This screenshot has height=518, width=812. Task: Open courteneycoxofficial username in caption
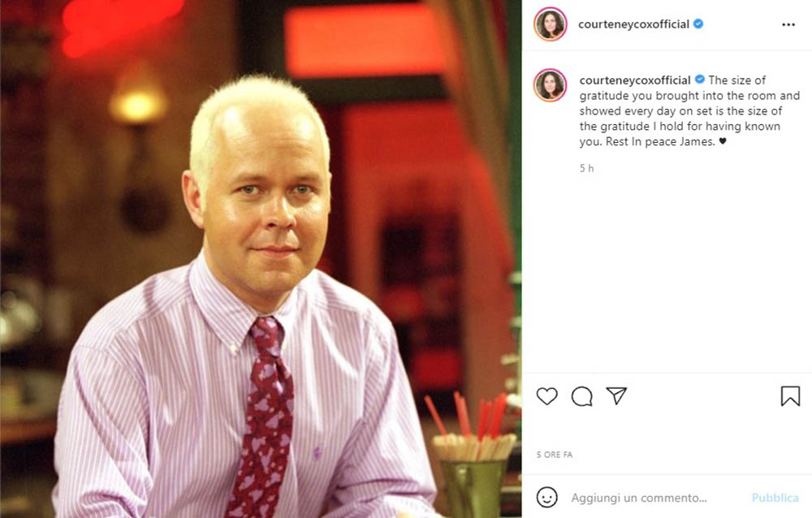pyautogui.click(x=635, y=80)
